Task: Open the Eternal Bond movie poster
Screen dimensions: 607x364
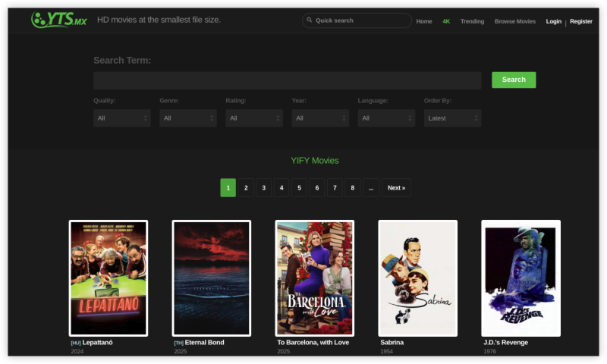Action: [x=212, y=278]
